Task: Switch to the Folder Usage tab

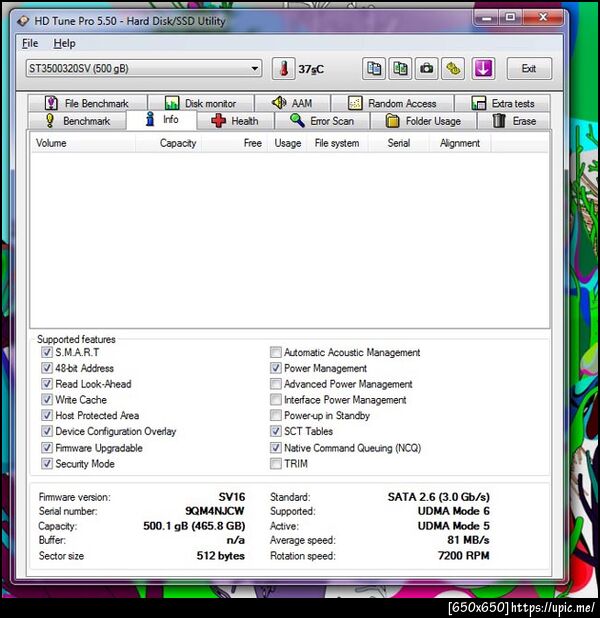Action: pyautogui.click(x=423, y=121)
